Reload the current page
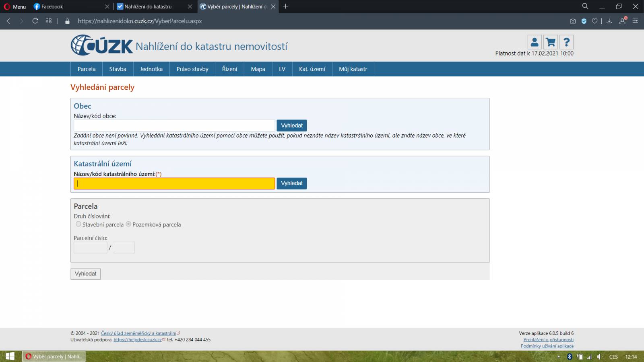Screen dimensions: 644x362 click(35, 21)
